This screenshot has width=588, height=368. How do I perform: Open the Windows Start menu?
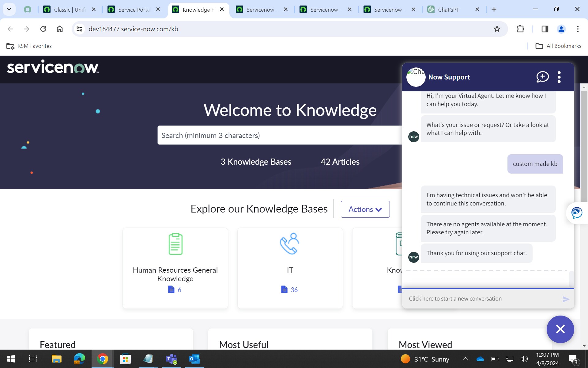coord(11,359)
